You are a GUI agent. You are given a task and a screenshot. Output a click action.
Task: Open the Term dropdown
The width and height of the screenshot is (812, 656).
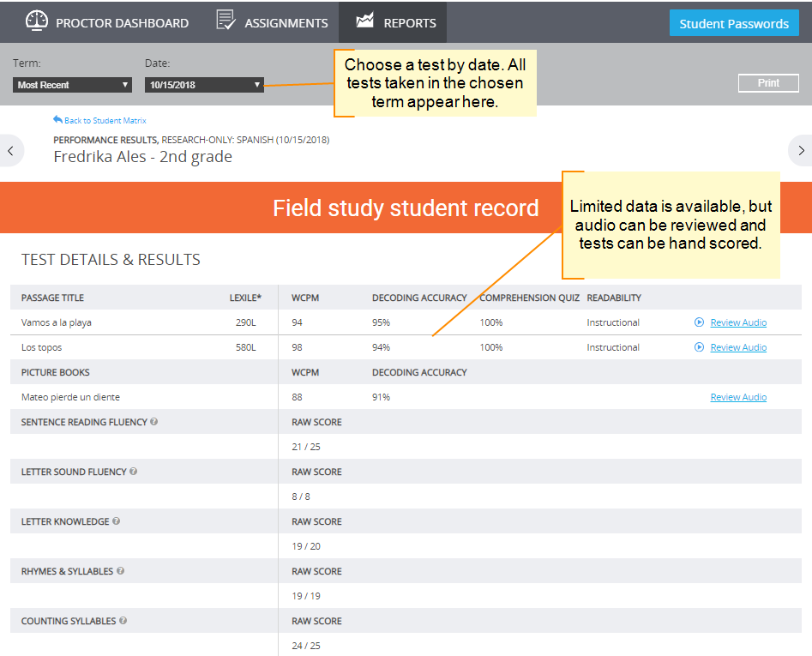click(72, 85)
